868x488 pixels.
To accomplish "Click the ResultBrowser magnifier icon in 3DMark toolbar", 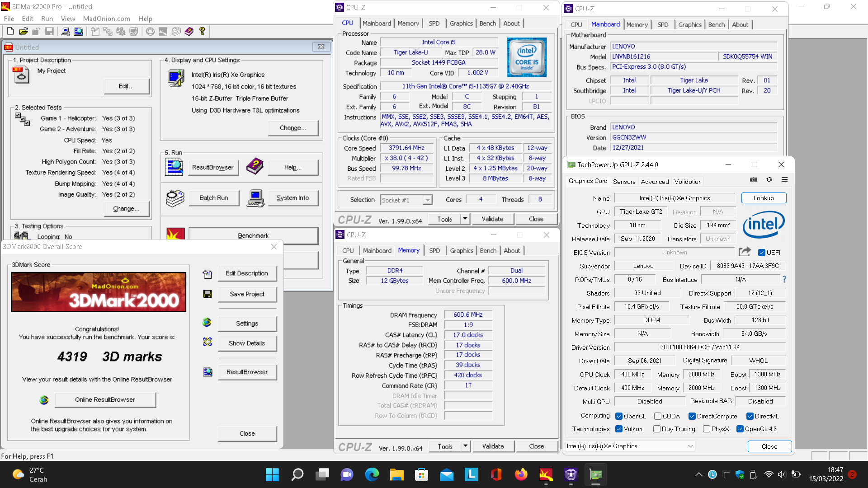I will (79, 31).
